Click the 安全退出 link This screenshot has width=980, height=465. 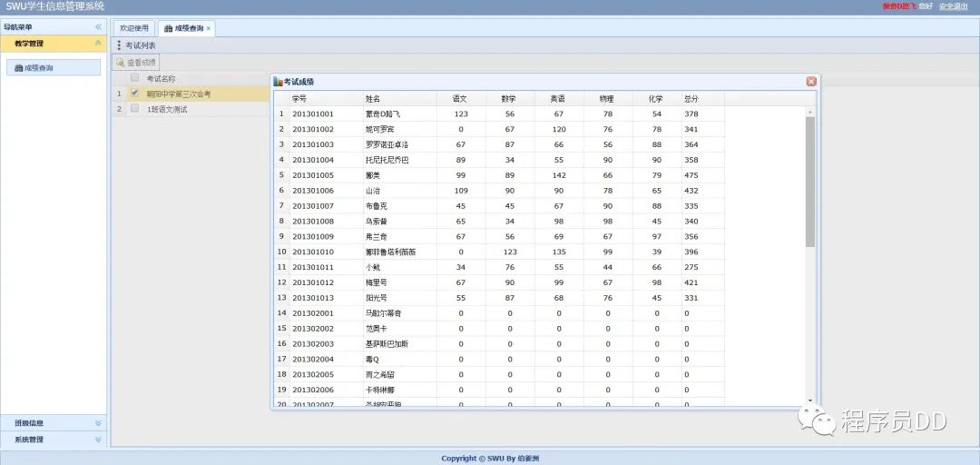coord(953,6)
